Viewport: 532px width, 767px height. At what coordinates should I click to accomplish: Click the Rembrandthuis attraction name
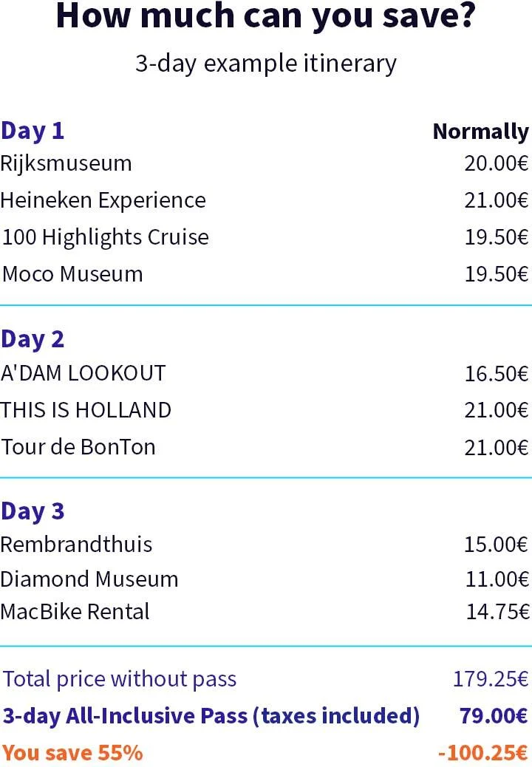[76, 545]
